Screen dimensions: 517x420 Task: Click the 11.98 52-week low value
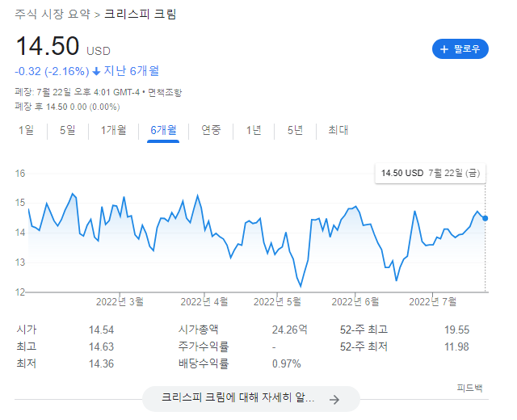[x=456, y=346]
